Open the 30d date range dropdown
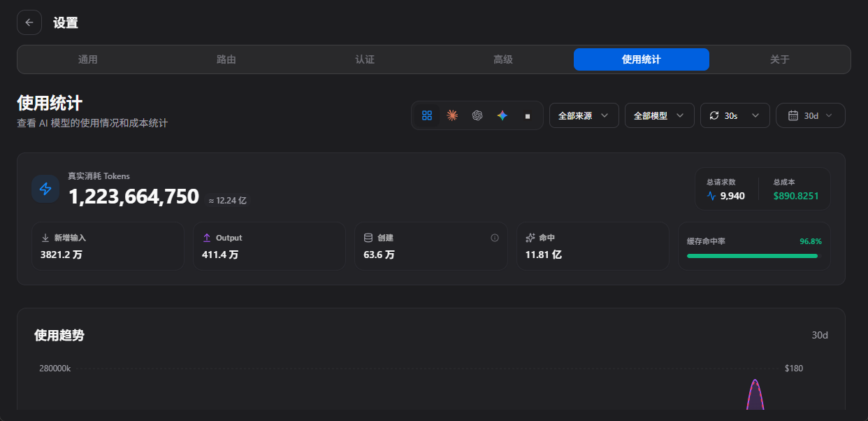 coord(811,115)
